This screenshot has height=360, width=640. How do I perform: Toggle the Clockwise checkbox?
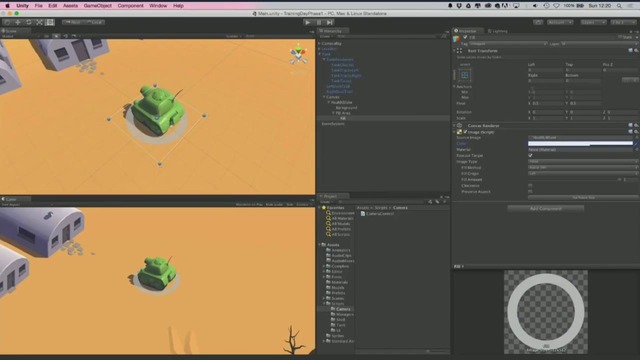pyautogui.click(x=530, y=185)
